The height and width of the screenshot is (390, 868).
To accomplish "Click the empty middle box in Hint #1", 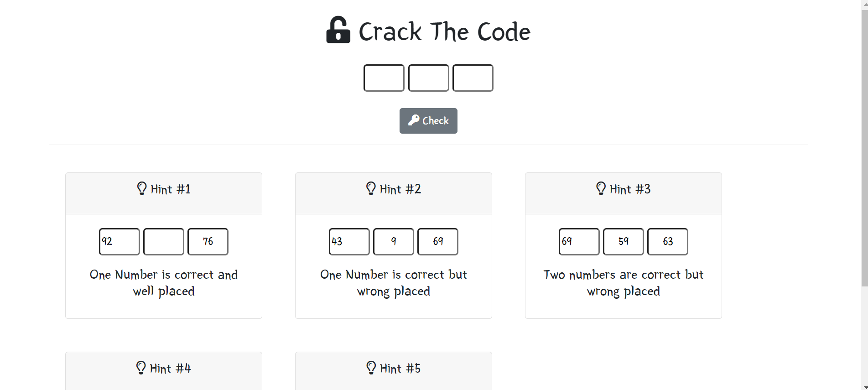I will (x=163, y=241).
